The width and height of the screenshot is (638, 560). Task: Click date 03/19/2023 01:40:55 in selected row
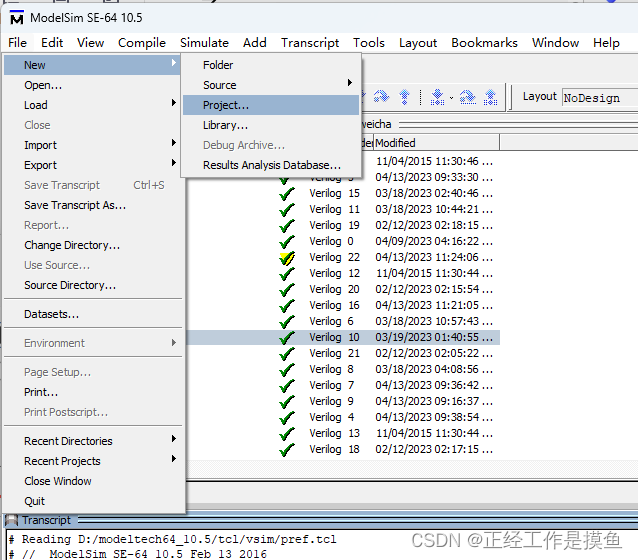(x=427, y=337)
